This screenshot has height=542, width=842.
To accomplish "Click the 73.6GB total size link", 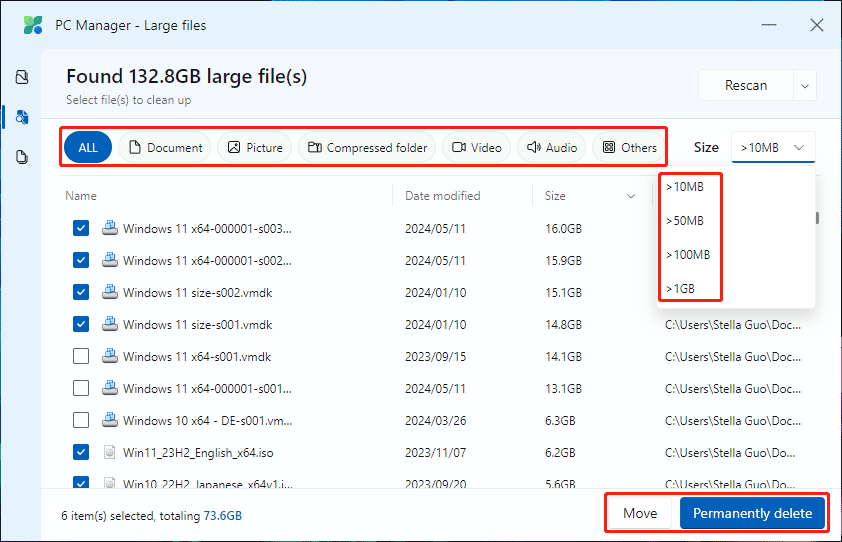I will (222, 516).
